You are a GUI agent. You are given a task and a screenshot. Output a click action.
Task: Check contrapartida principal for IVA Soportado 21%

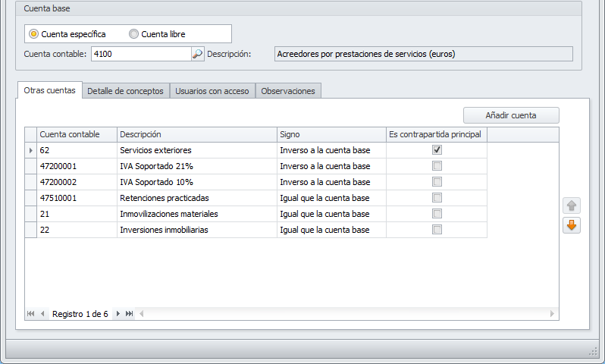tap(437, 166)
